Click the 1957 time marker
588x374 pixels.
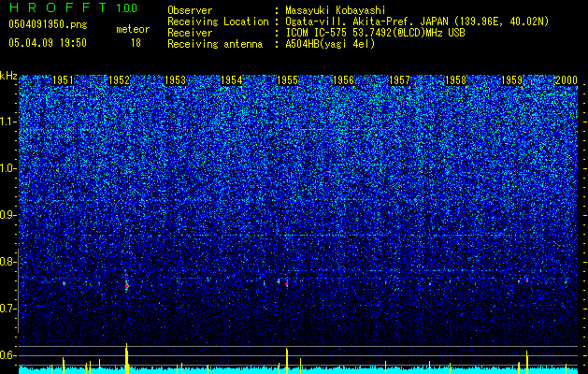399,80
